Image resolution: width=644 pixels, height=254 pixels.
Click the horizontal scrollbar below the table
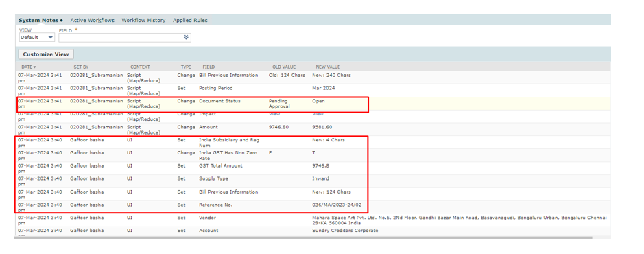(303, 238)
